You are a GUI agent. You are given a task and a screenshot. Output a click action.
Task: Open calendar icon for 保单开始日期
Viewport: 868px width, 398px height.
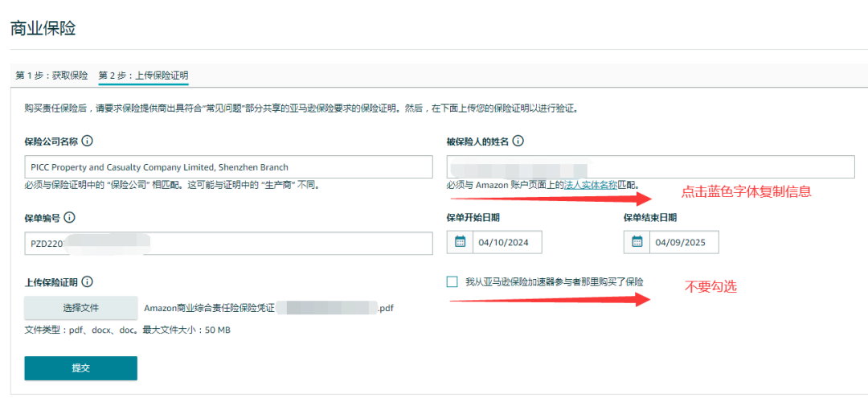click(460, 242)
